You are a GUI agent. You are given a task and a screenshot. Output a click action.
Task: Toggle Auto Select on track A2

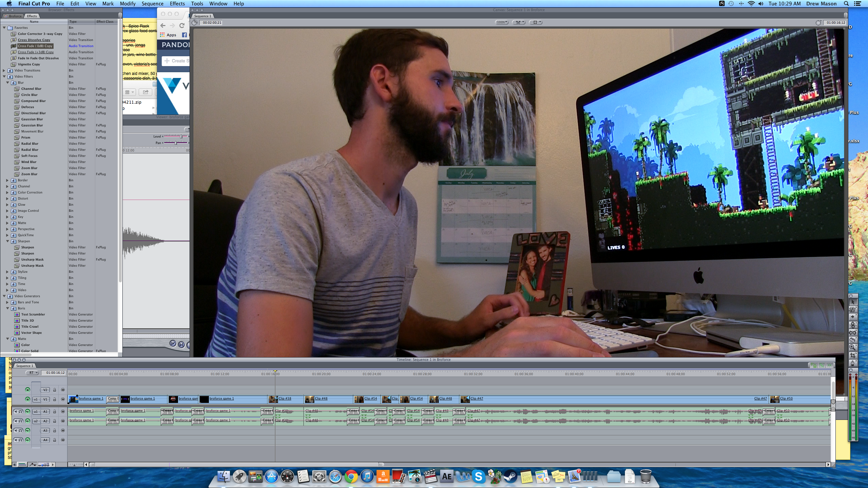click(x=63, y=421)
